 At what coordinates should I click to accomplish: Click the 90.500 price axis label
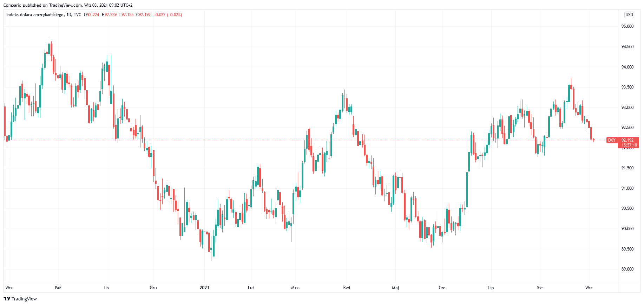pos(627,208)
